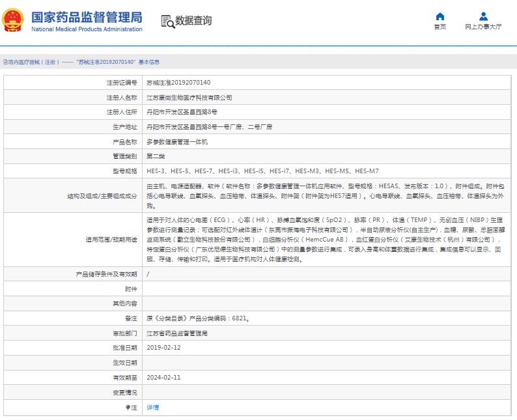Click the 境内医疗器械（注册） breadcrumb text
Screen dimensions: 517x420
34,62
